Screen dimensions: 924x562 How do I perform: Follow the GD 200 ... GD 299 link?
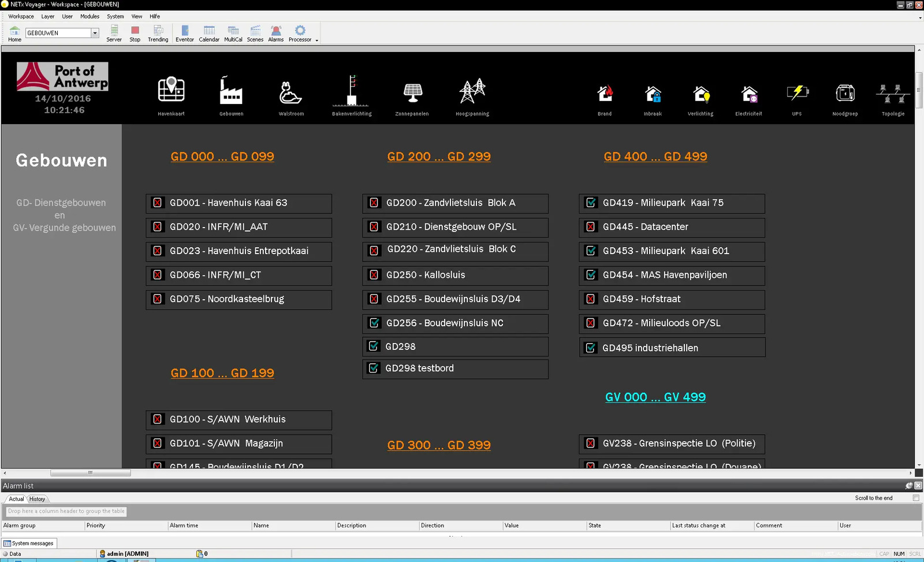pos(439,157)
